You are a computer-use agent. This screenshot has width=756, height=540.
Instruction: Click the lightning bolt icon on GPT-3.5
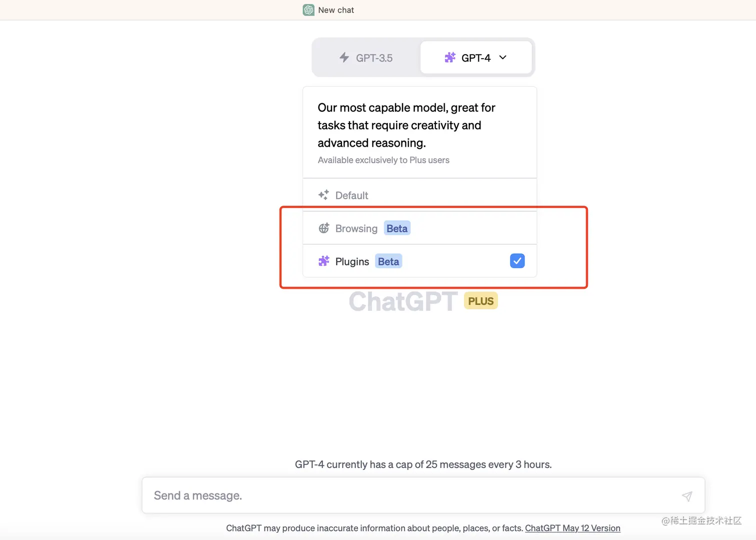344,58
